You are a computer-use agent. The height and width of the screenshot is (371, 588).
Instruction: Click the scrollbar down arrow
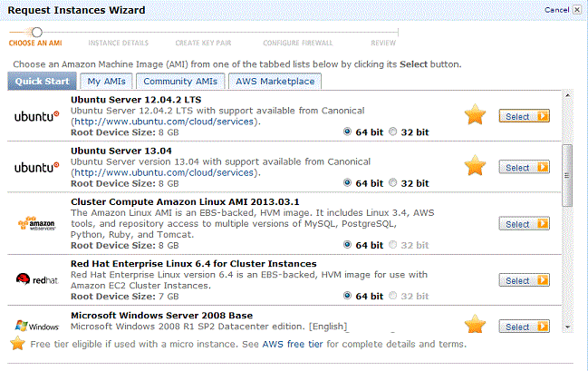(567, 327)
